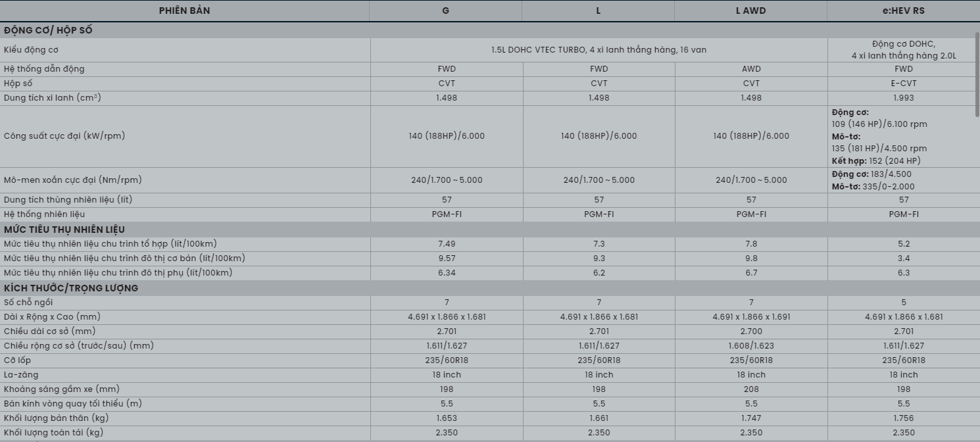Collapse the MỨC TIÊU THỤ NHIÊN LIỆU section
Viewport: 980px width, 442px height.
point(64,230)
